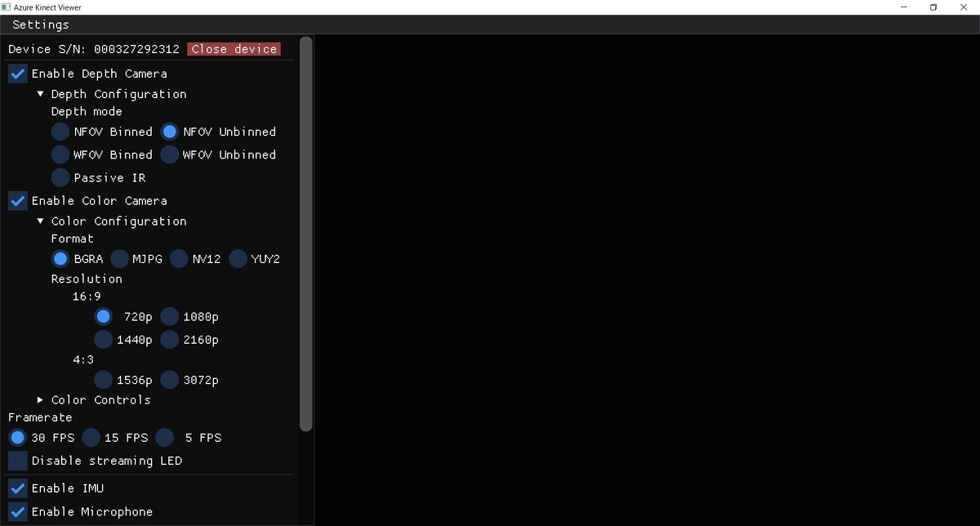Set resolution to 1080p

click(x=170, y=316)
